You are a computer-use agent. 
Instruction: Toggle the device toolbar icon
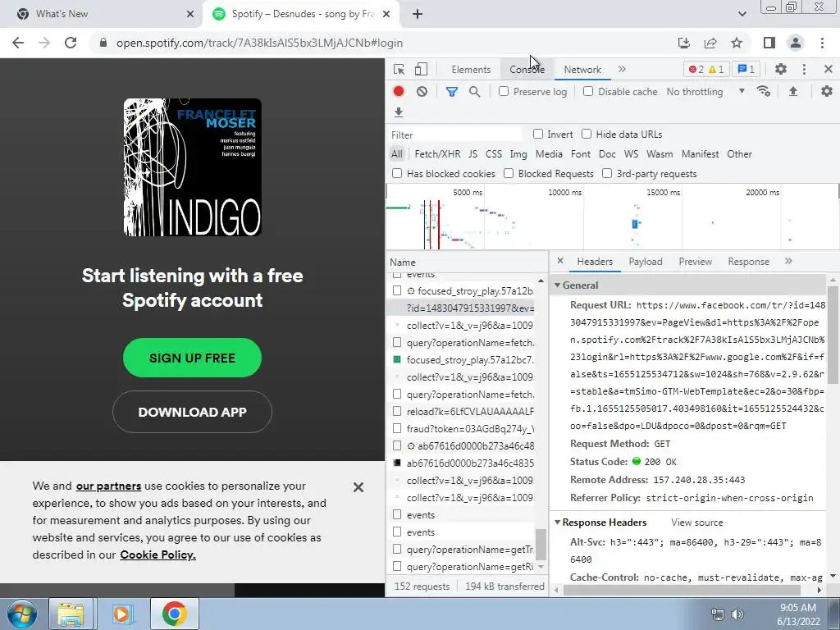point(421,69)
